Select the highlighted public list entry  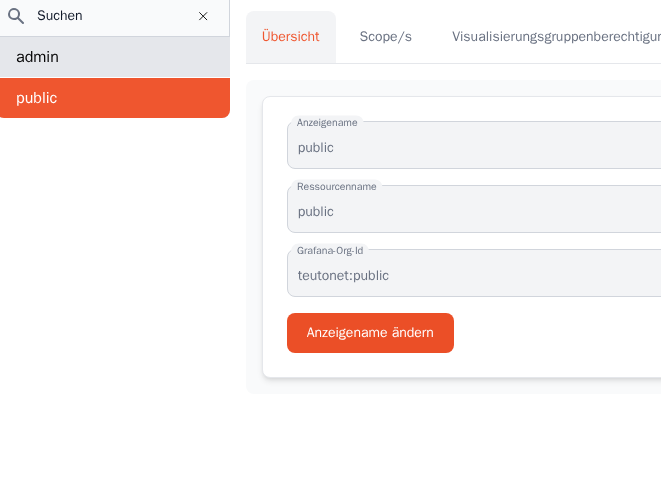(x=114, y=98)
